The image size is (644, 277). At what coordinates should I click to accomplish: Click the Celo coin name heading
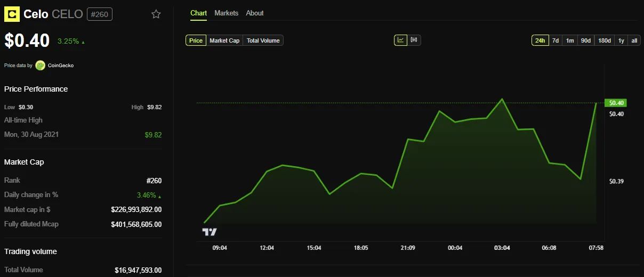(x=36, y=14)
